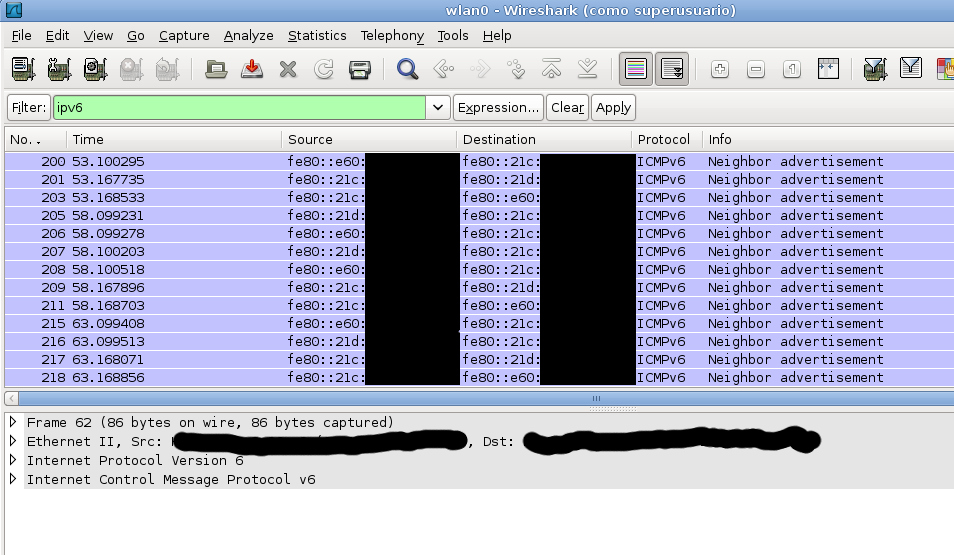The image size is (954, 555).
Task: Expand the Ethernet II tree node
Action: [13, 441]
